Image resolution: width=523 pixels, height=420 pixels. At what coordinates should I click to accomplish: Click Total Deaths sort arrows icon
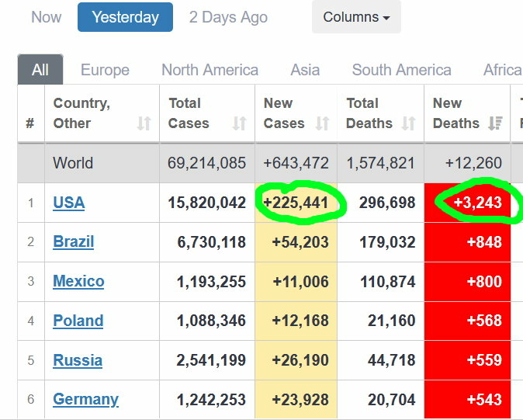[408, 123]
